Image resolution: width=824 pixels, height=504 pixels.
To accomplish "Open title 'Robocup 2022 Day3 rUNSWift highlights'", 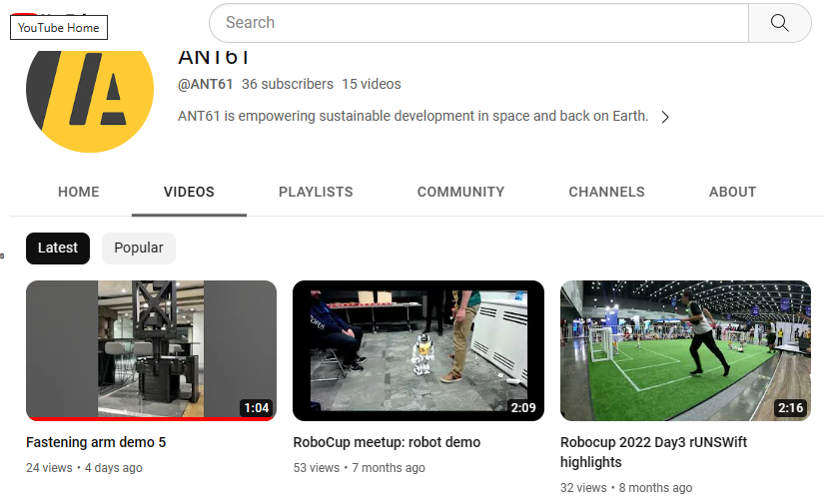I will (x=653, y=452).
